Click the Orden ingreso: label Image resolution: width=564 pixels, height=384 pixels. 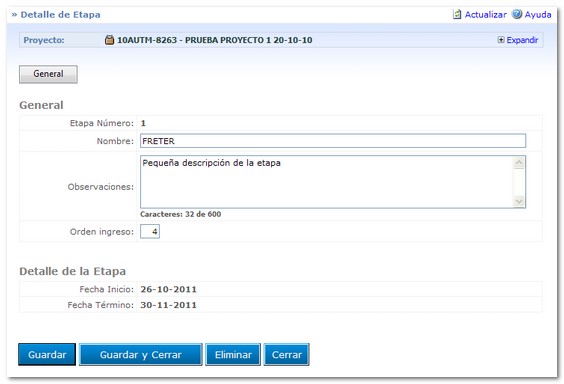[x=102, y=232]
